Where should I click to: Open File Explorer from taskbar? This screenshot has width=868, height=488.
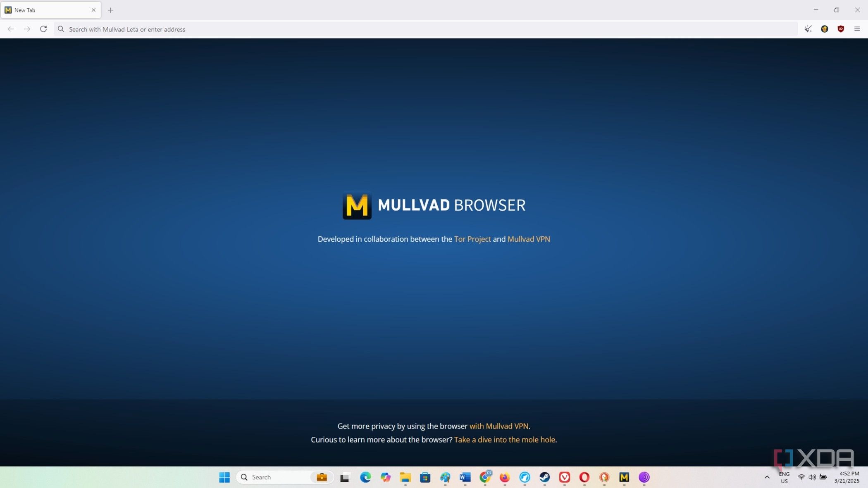pos(405,477)
